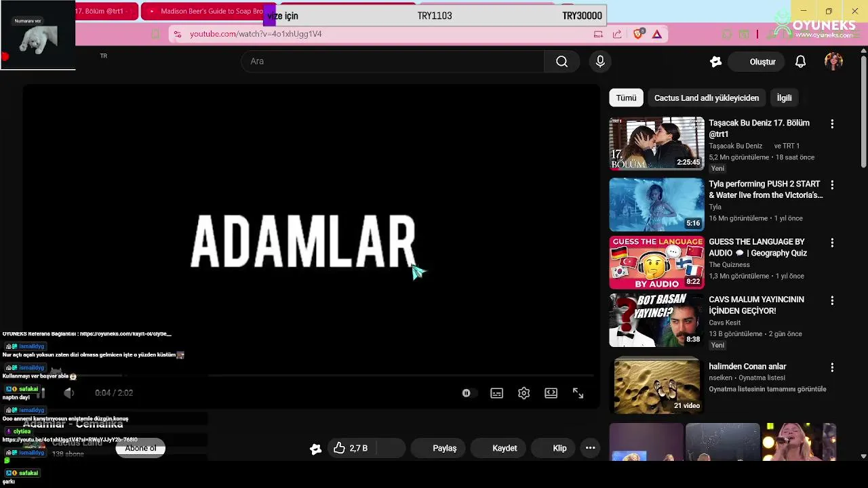868x488 pixels.
Task: Switch to the 17. Bölüm @trt1 browser tab
Action: (105, 12)
